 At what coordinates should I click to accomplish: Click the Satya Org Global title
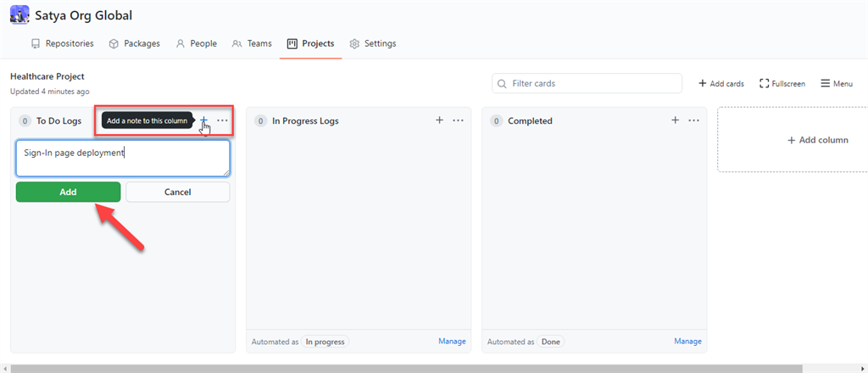pos(84,15)
